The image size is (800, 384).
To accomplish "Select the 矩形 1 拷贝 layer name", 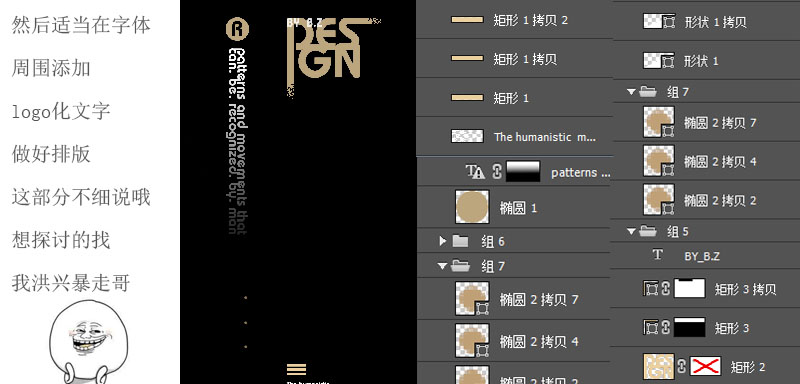I will tap(525, 59).
